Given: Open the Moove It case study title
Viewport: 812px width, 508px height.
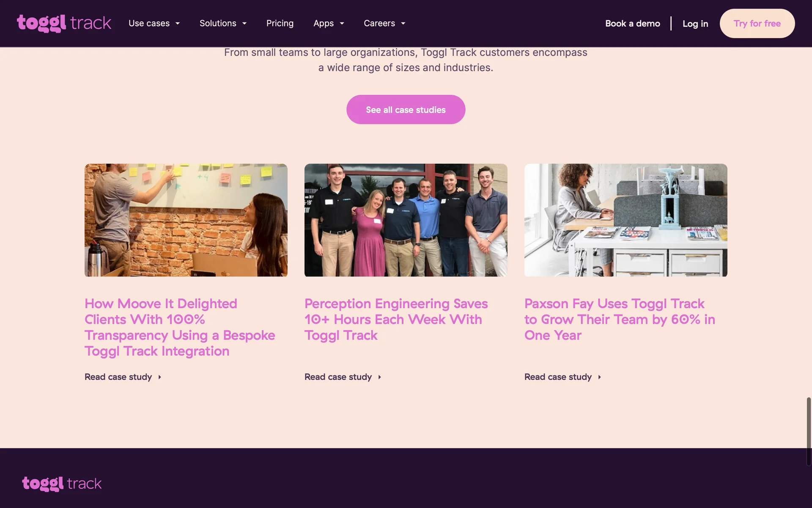Looking at the screenshot, I should coord(179,327).
